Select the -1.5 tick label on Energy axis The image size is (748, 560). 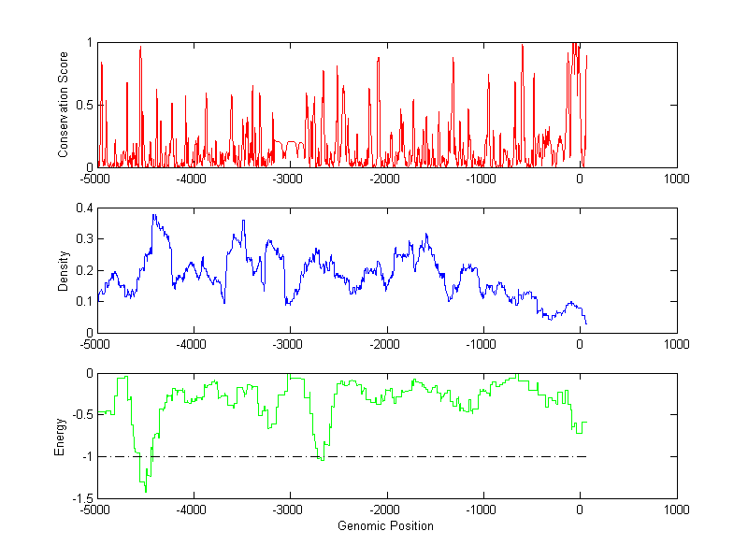click(81, 499)
